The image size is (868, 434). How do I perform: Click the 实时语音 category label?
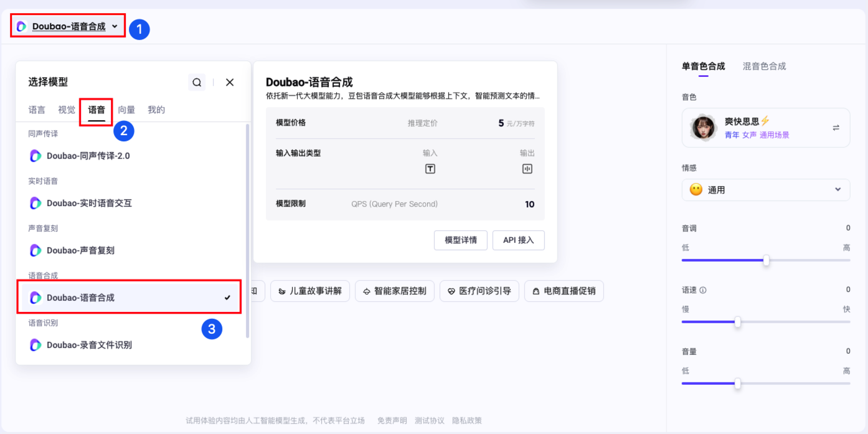tap(43, 181)
